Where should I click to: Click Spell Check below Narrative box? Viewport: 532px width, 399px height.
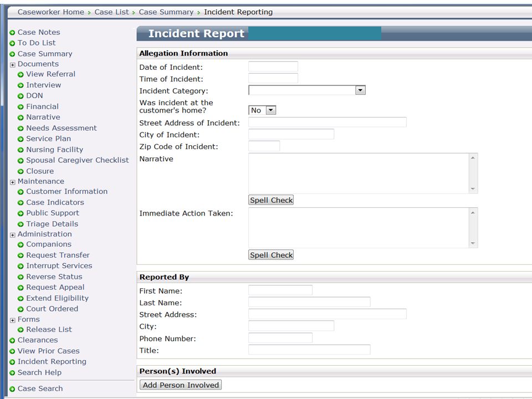click(271, 200)
